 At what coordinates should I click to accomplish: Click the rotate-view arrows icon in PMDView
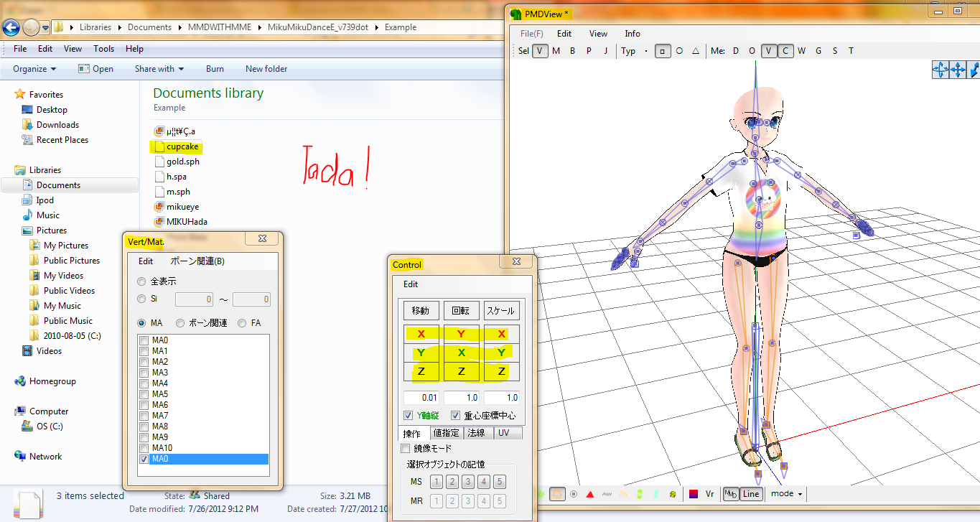pyautogui.click(x=940, y=70)
